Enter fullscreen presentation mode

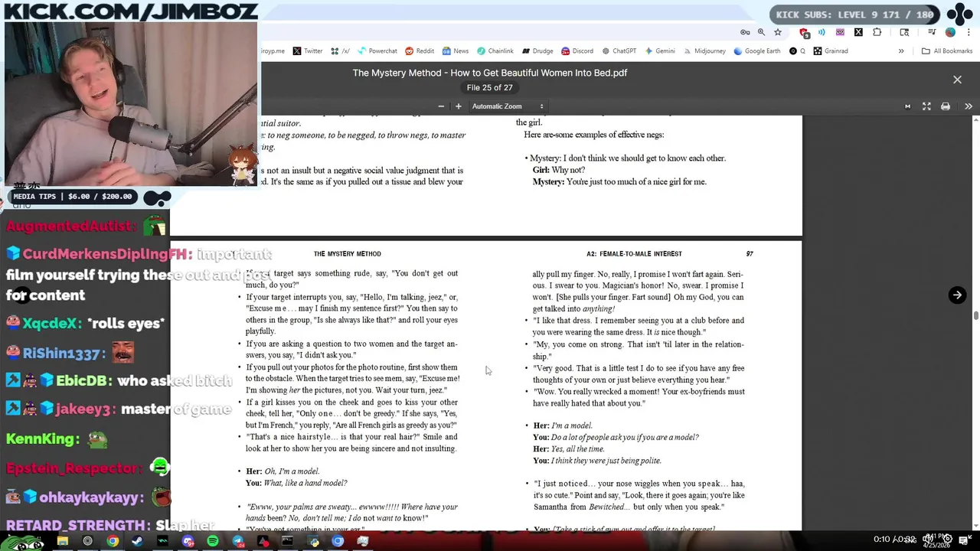tap(926, 106)
